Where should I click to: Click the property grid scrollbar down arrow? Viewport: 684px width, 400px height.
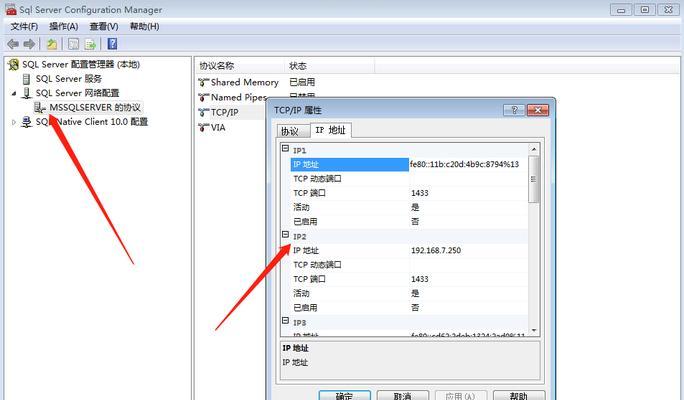[x=534, y=331]
